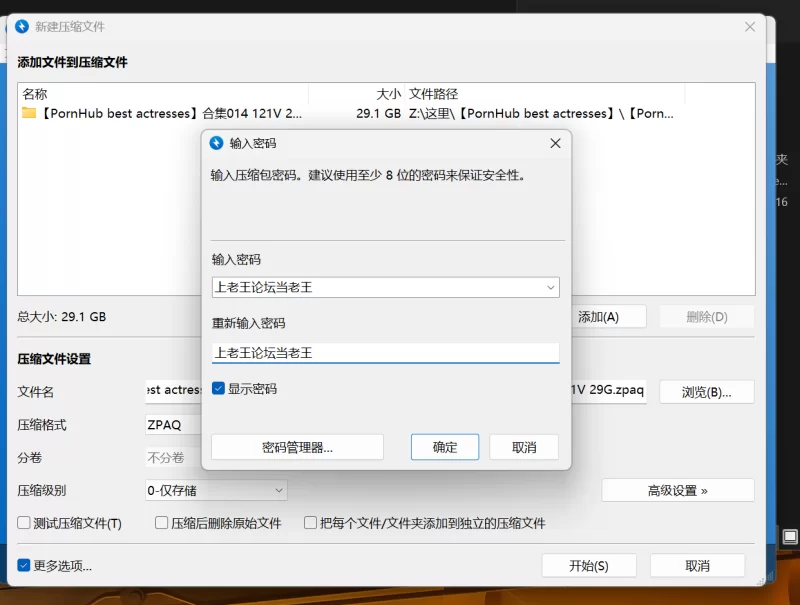Screen dimensions: 800x605
Task: Enable 压缩后删除原始文件 checkbox
Action: 161,523
